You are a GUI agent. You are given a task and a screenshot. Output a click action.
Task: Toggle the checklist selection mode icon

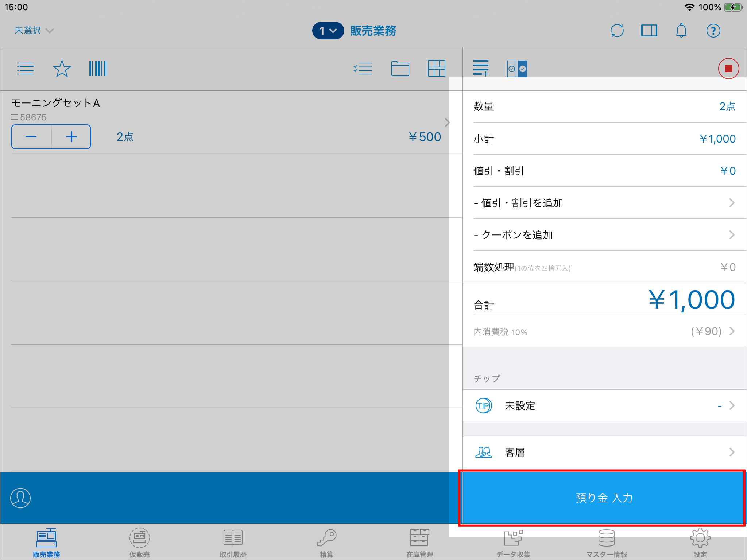(363, 69)
